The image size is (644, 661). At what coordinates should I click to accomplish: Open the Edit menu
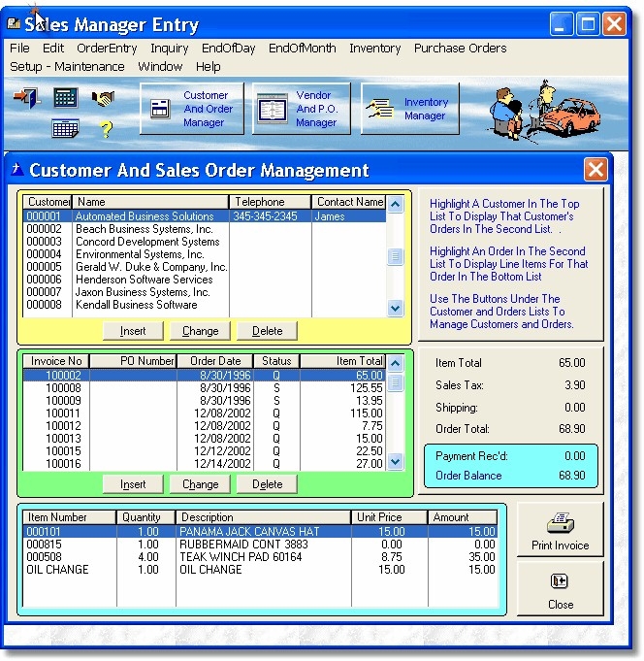[x=53, y=49]
